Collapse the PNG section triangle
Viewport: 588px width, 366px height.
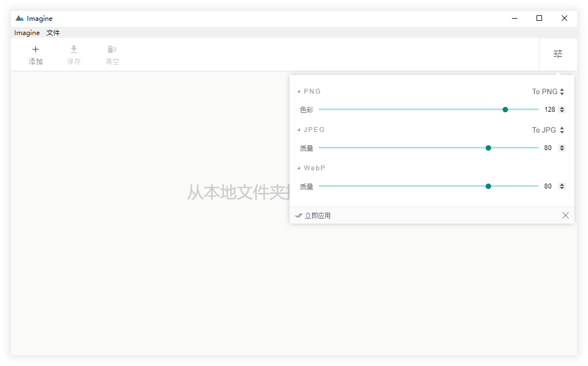299,91
